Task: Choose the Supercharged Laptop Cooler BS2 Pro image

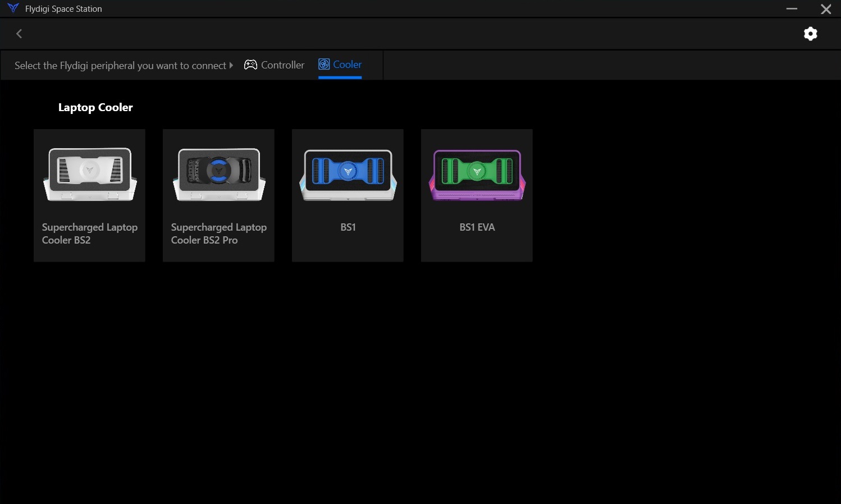Action: 219,175
